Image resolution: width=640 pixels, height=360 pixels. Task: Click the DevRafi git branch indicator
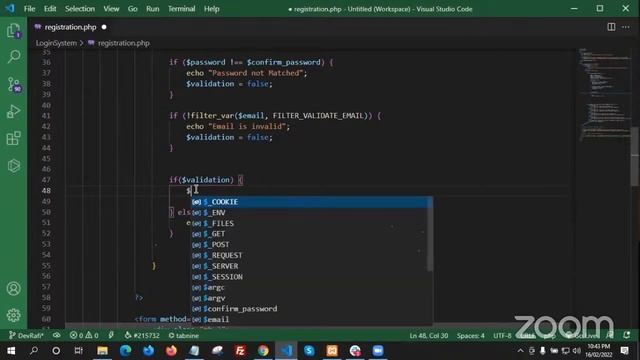26,336
